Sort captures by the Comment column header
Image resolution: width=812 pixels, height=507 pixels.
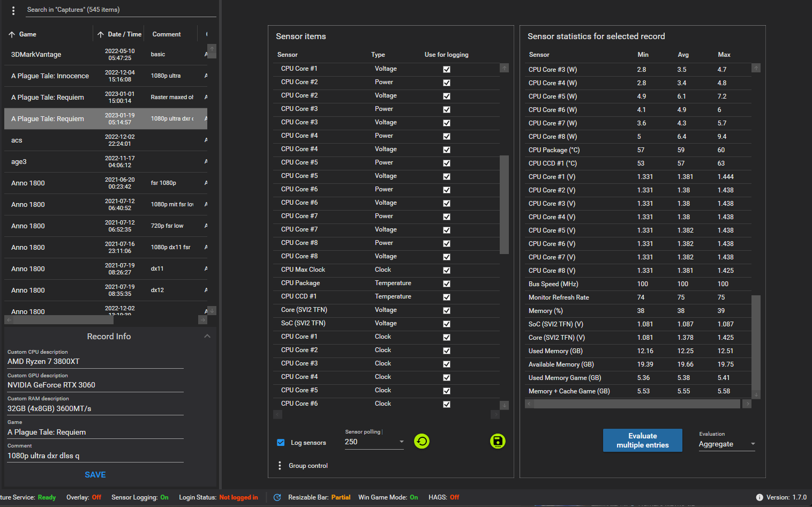click(x=167, y=34)
